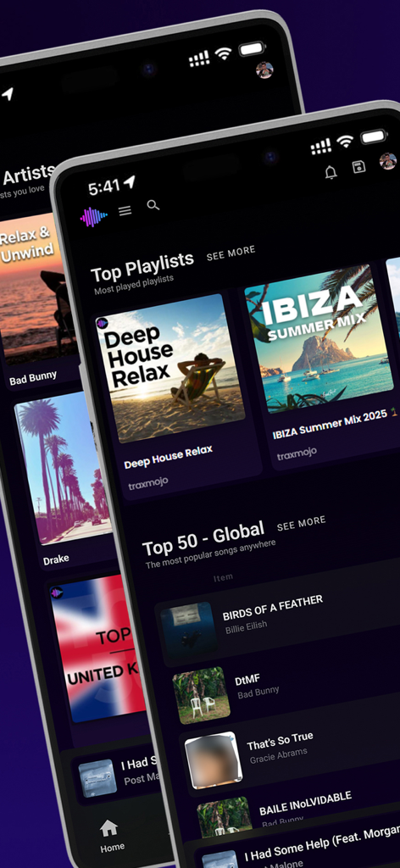Tap IBIZA Summer Mix 2025 title text
This screenshot has height=868, width=400.
[336, 424]
